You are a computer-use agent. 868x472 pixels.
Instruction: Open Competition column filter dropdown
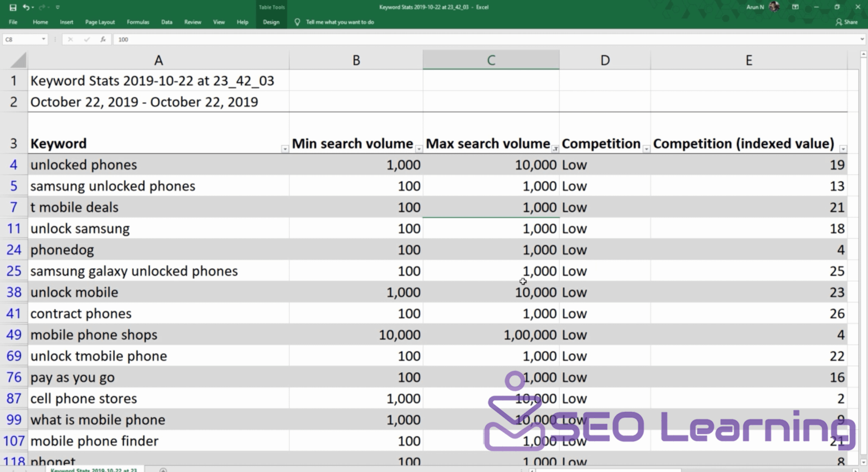click(x=646, y=149)
